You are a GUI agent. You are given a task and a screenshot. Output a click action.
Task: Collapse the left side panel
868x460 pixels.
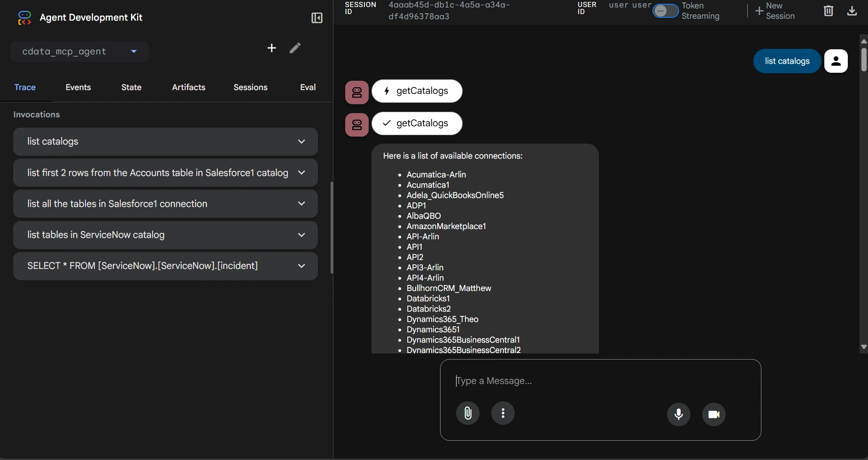[x=317, y=18]
